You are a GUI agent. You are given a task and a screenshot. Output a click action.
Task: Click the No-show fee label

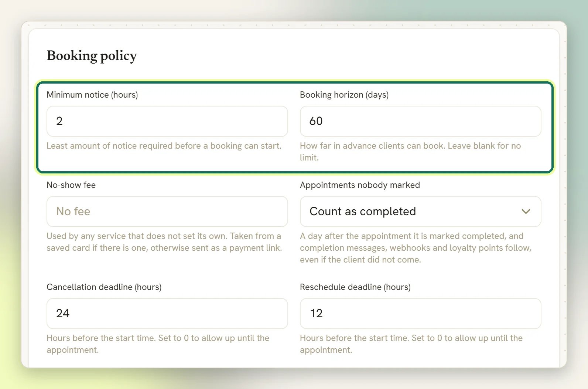(71, 185)
